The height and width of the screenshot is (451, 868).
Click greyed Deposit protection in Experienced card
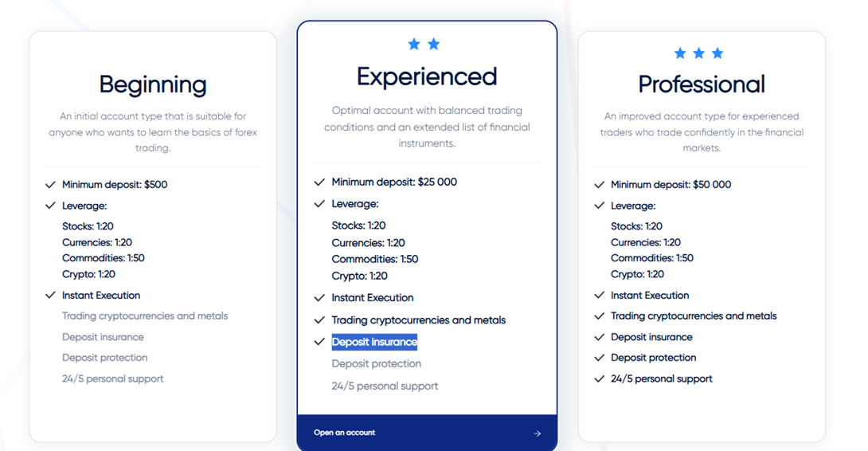pos(376,363)
